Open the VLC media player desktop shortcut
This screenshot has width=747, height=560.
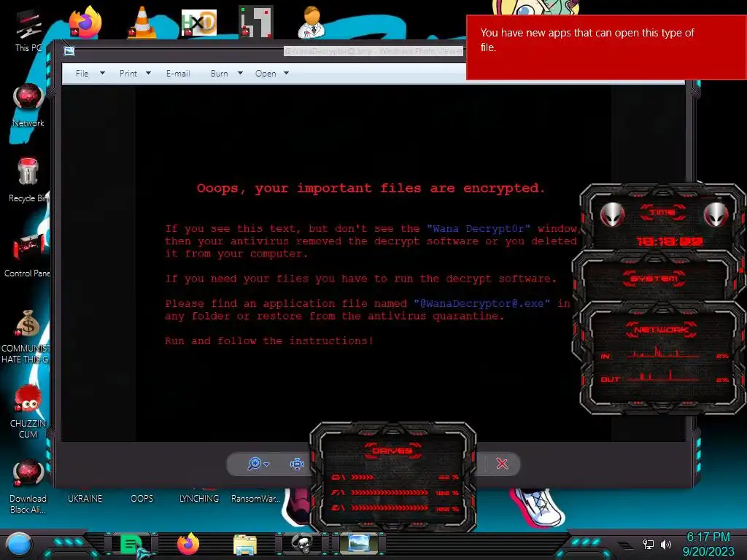point(142,22)
